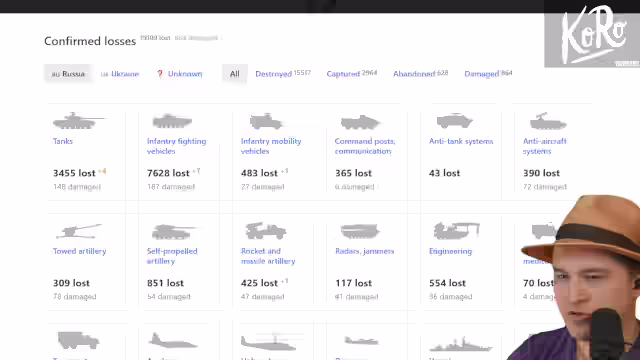The height and width of the screenshot is (360, 640).
Task: Select the Infantry mobility vehicles icon
Action: click(x=266, y=121)
